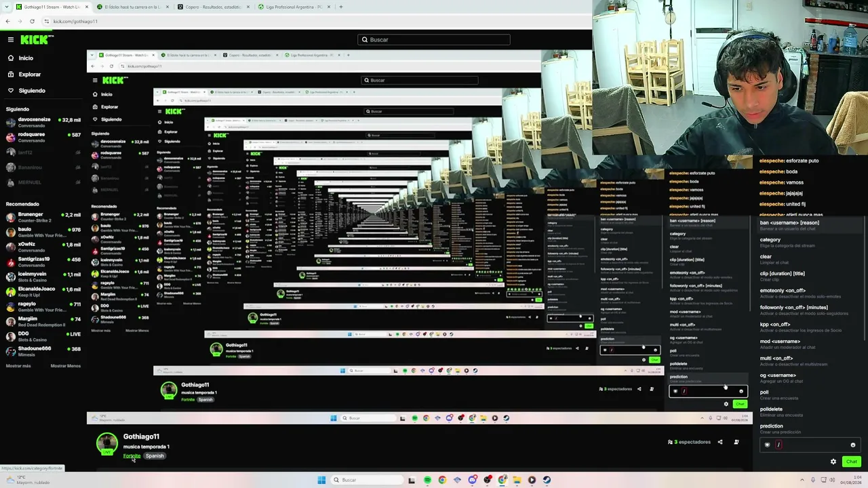Click the address bar URL kick.com/gothiago11
Viewport: 868px width, 488px height.
pyautogui.click(x=75, y=21)
